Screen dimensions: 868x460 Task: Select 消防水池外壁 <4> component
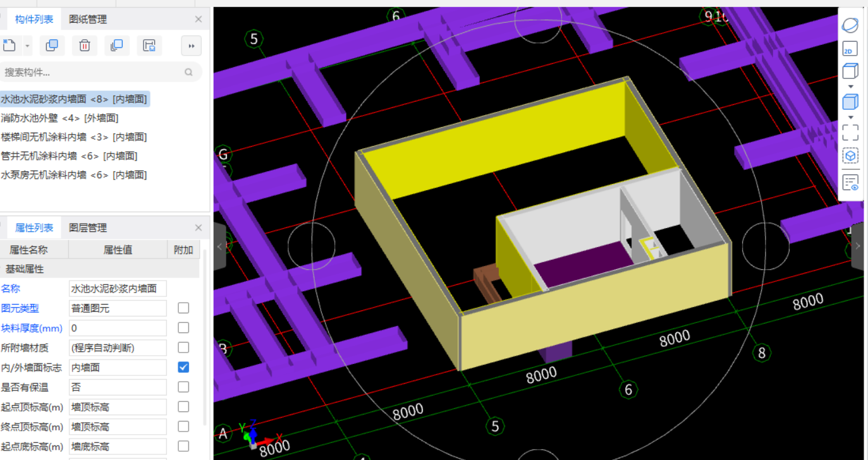pos(60,118)
